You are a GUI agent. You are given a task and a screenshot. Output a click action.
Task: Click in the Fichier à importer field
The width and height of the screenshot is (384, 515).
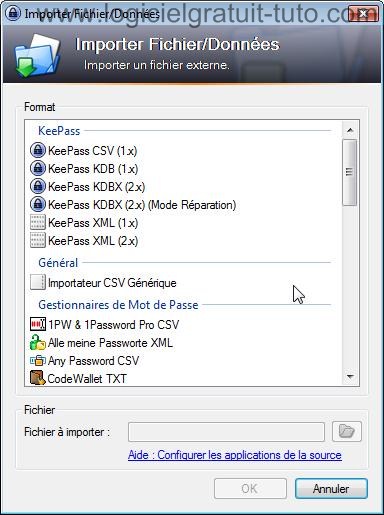click(226, 432)
